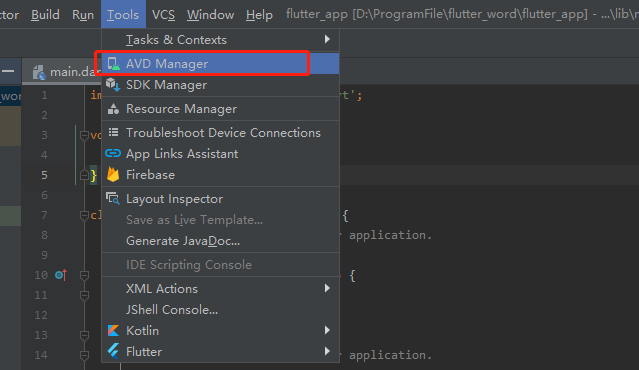
Task: Collapse class fold at line 7
Action: [x=84, y=215]
